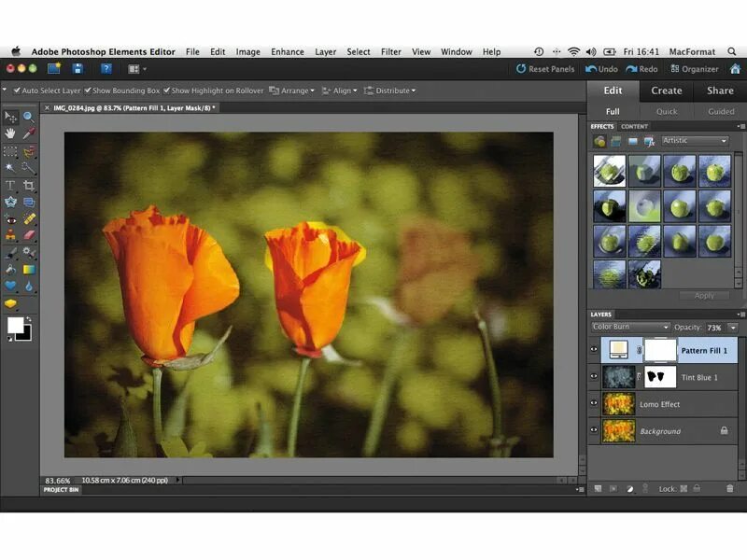Screen dimensions: 747x560
Task: Toggle Auto Select Layer checkbox
Action: point(17,90)
